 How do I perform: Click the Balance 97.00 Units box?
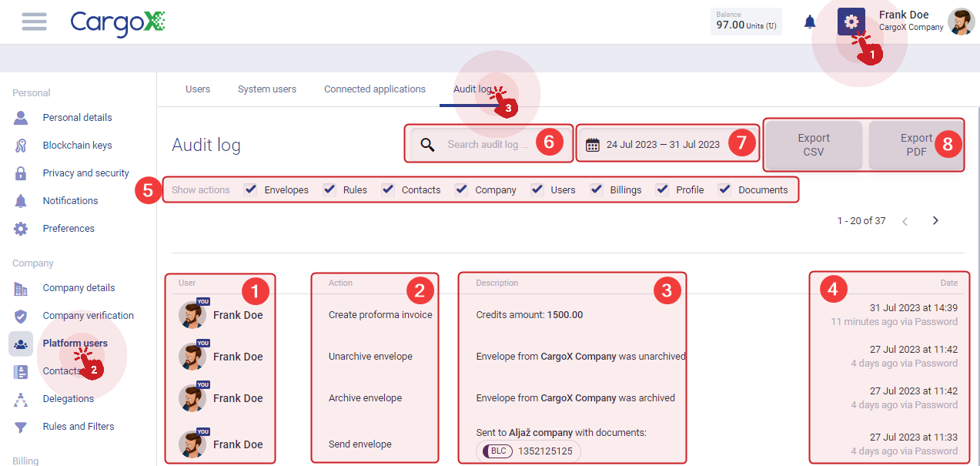pos(746,22)
